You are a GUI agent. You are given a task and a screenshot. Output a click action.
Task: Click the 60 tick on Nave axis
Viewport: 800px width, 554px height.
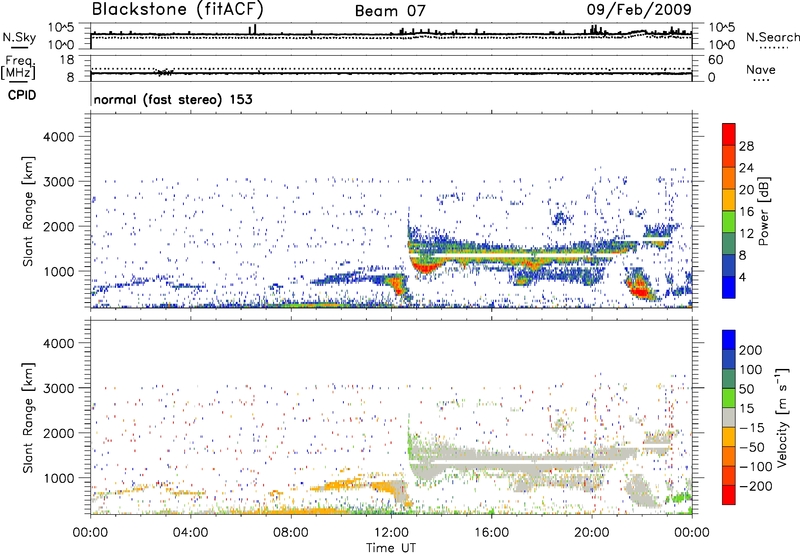click(x=715, y=60)
